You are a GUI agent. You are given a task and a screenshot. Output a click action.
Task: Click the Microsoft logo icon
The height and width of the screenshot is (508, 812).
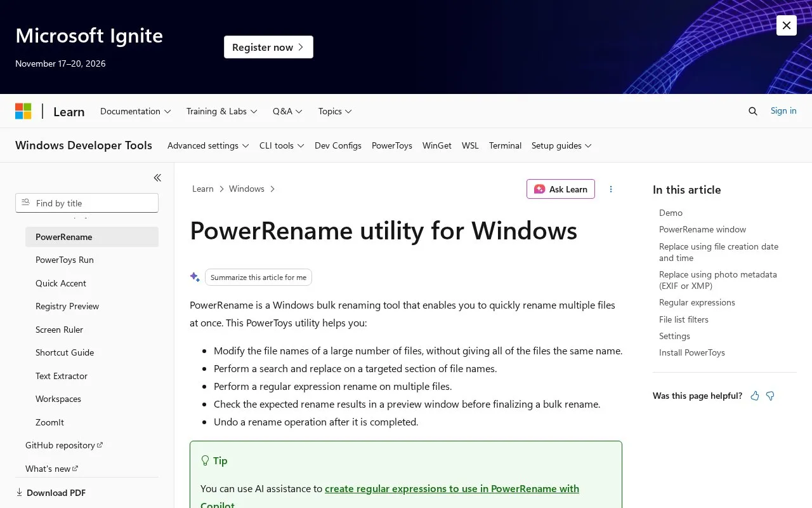[x=23, y=111]
